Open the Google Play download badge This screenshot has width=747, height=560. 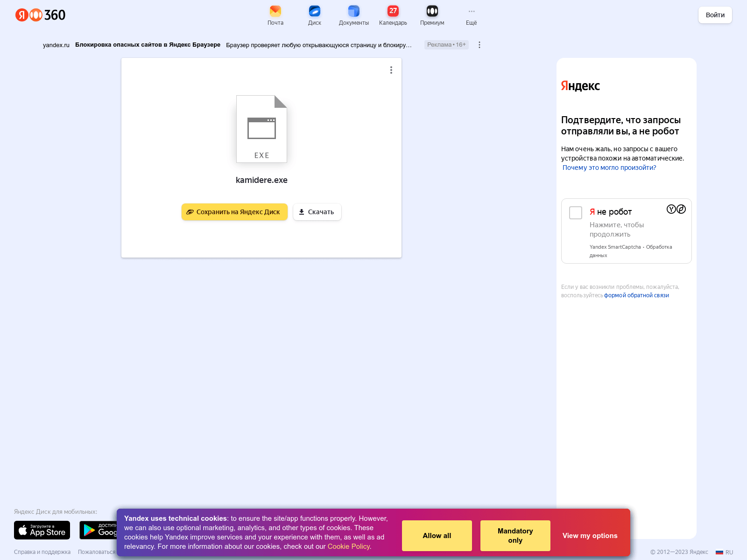pos(99,530)
